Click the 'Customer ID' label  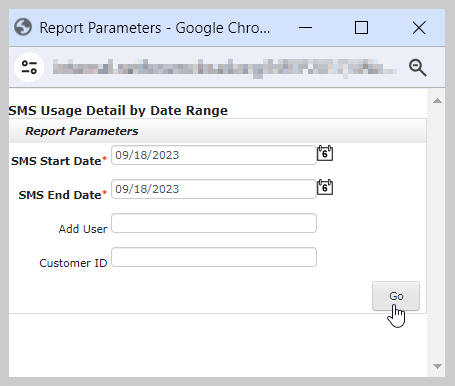pos(73,263)
